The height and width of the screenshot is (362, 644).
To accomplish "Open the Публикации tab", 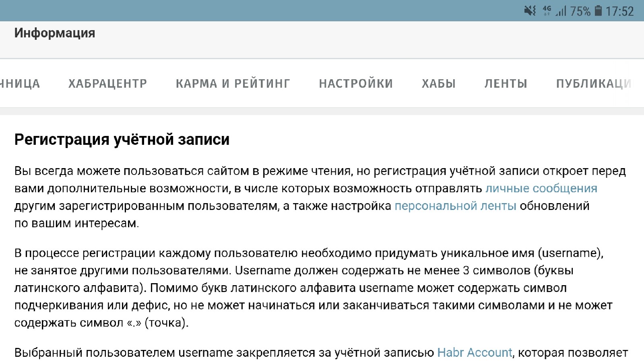I will (x=594, y=83).
